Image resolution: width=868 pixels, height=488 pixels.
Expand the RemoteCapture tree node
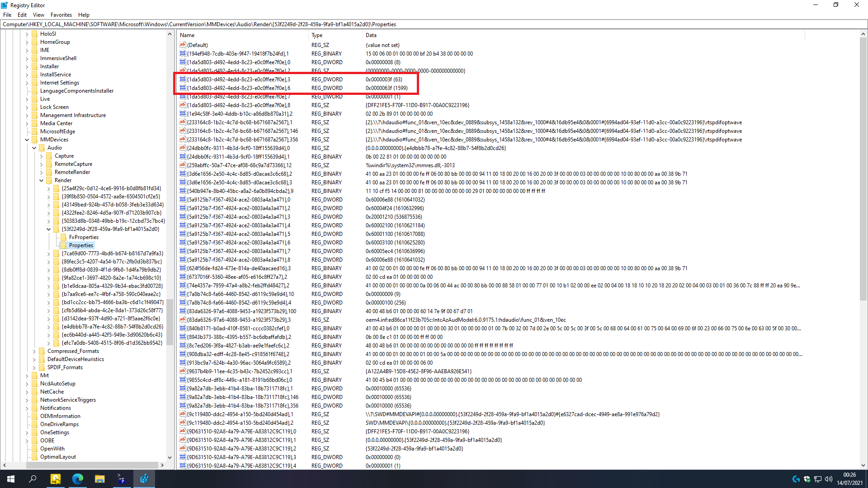coord(41,164)
